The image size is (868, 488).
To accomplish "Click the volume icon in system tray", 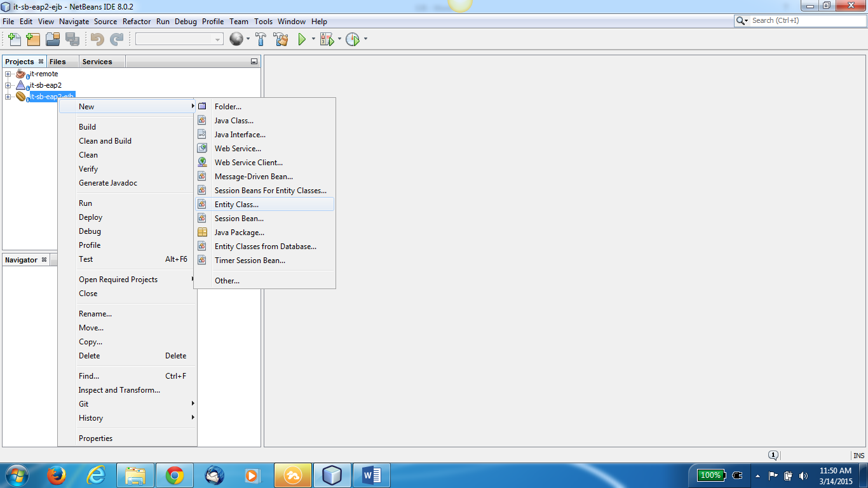I will 803,475.
